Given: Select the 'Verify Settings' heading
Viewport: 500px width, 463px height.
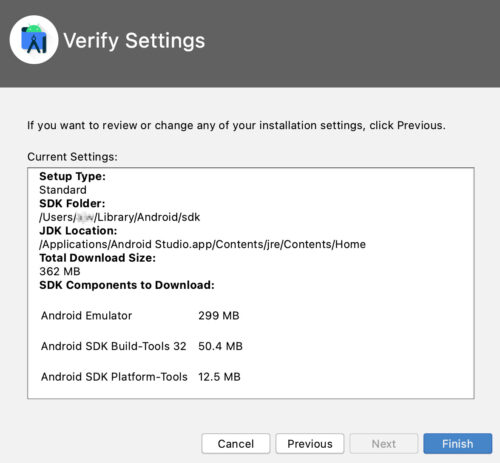Looking at the screenshot, I should pyautogui.click(x=134, y=41).
